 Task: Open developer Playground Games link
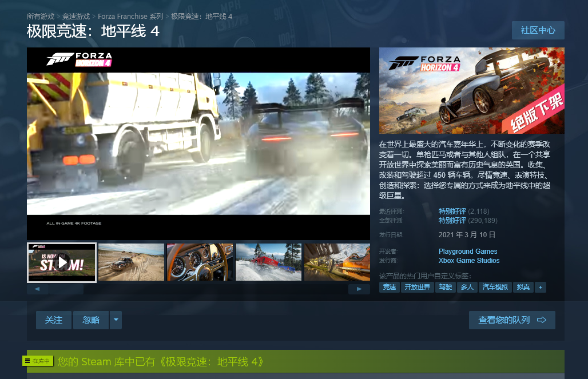tap(468, 251)
